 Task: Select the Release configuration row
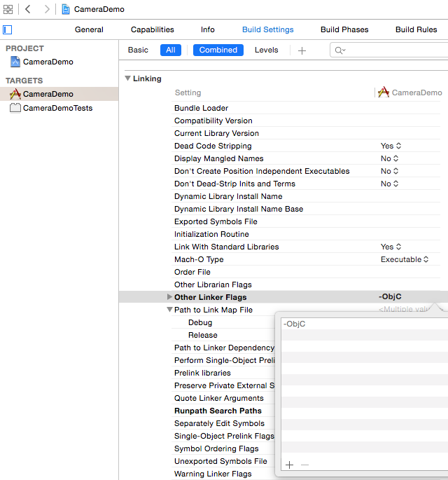pyautogui.click(x=203, y=335)
